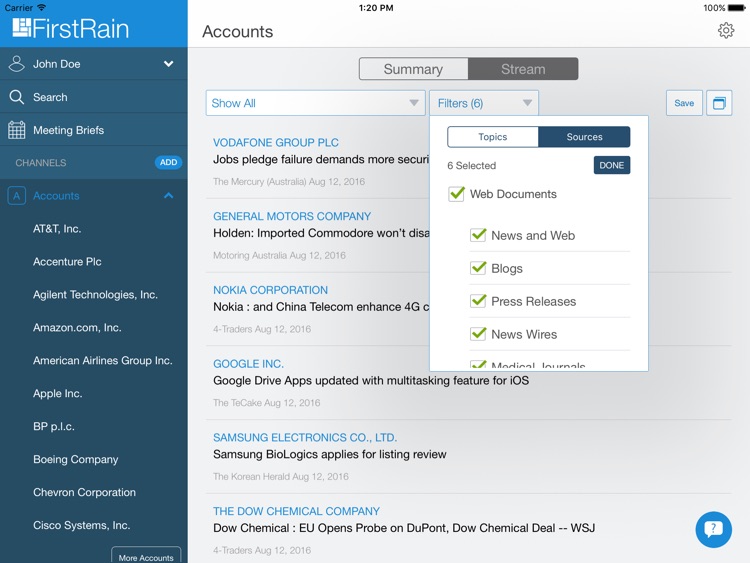This screenshot has width=750, height=563.
Task: Select Boeing Company account
Action: [x=76, y=460]
